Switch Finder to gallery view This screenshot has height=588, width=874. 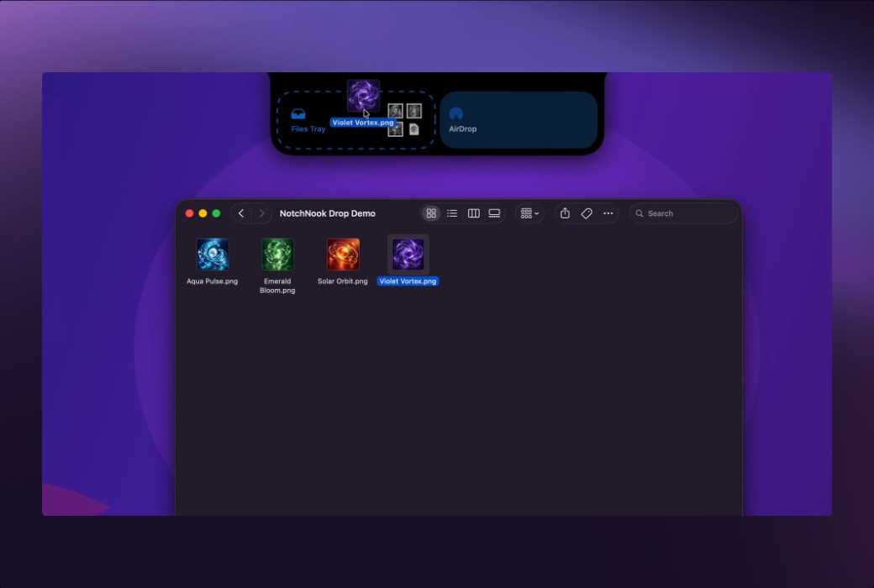[494, 213]
